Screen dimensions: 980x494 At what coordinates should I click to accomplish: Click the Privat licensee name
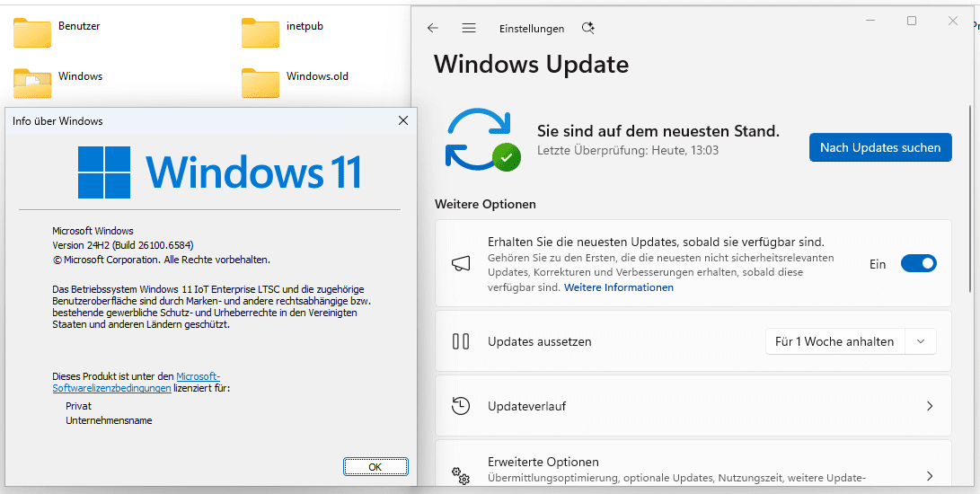point(79,406)
